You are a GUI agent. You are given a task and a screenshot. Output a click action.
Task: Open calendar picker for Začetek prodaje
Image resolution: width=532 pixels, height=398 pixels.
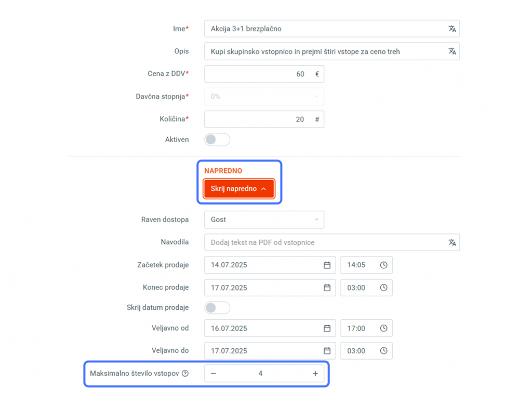[327, 265]
